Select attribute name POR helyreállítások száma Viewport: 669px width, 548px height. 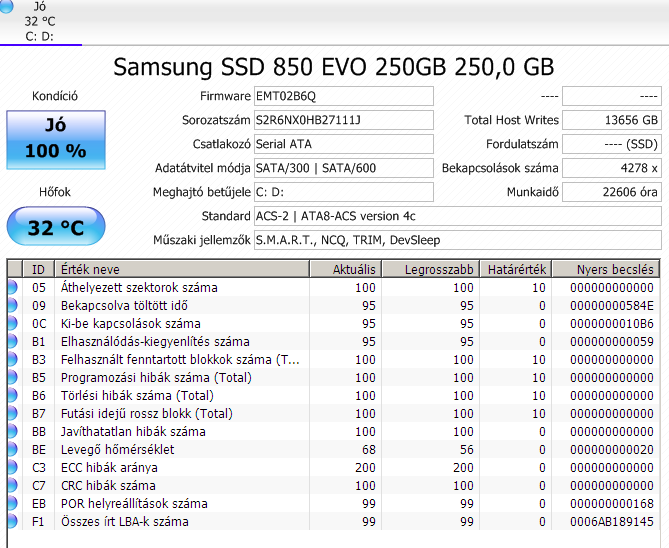tap(134, 503)
